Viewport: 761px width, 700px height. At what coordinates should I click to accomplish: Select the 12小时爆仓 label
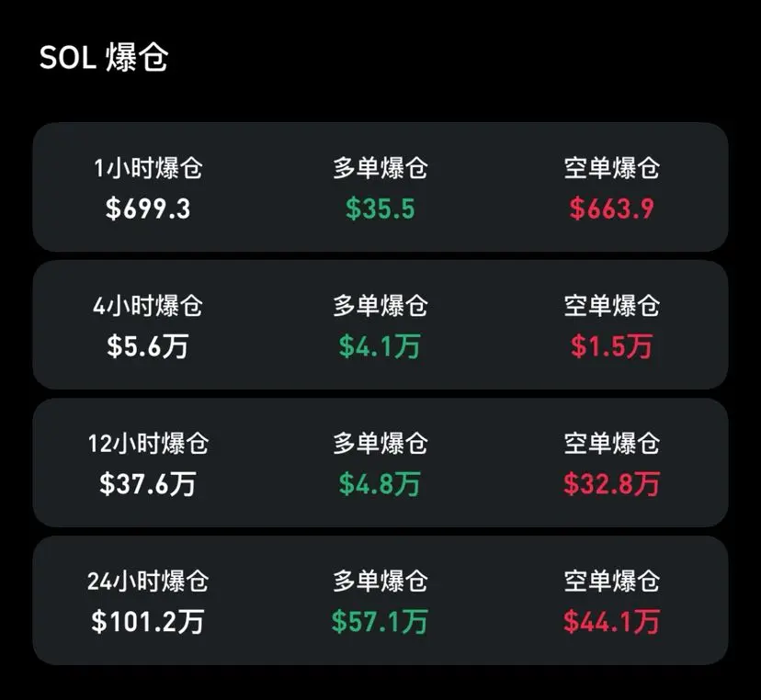(148, 444)
